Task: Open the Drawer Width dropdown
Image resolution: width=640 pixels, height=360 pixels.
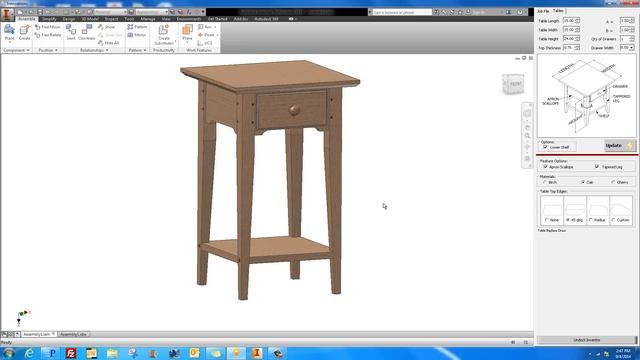Action: click(631, 48)
